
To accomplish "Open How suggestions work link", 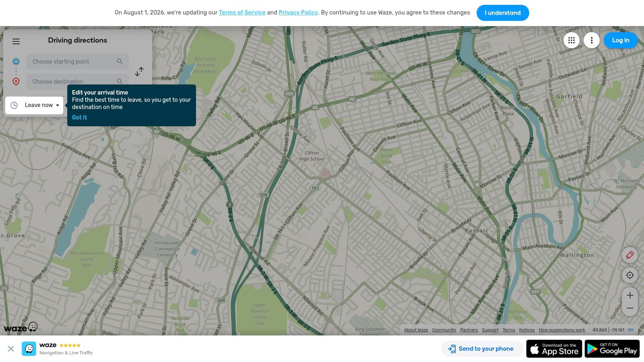I will point(562,330).
